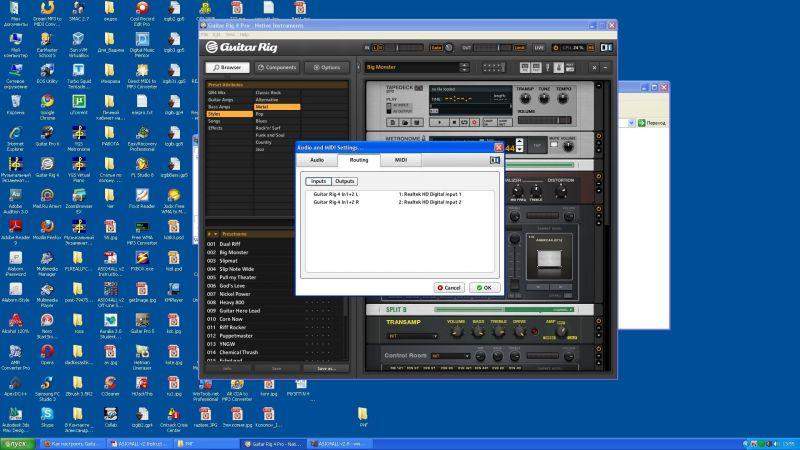
Task: Switch to Guitar Rig 4 Pro taskbar button
Action: [x=273, y=444]
